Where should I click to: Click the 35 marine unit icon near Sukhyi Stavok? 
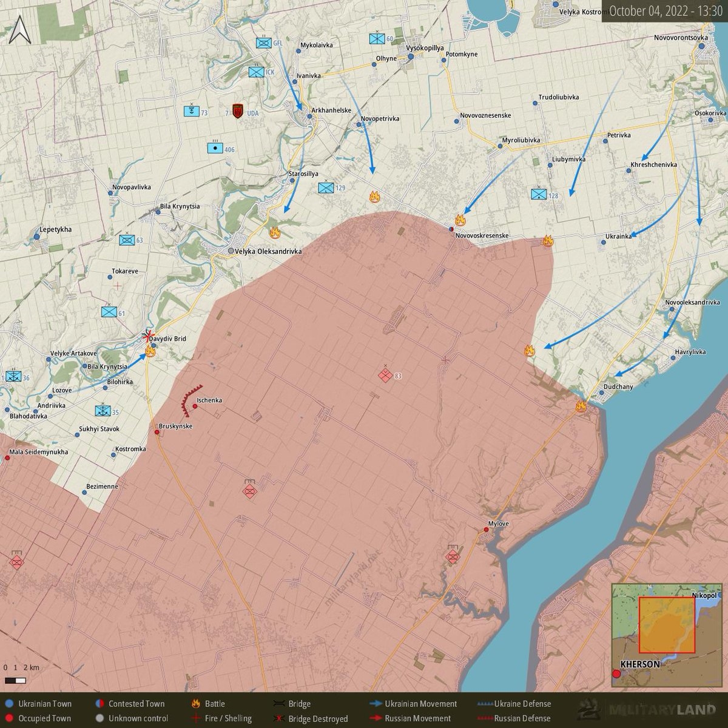pyautogui.click(x=103, y=411)
